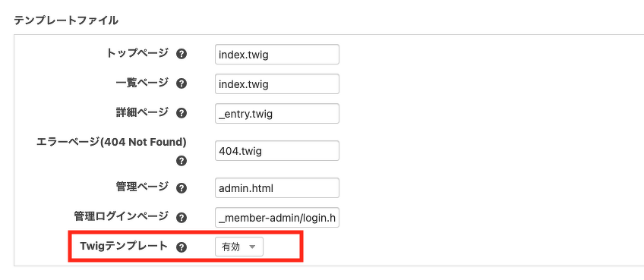This screenshot has width=644, height=280.
Task: Click the トップページ label text
Action: click(137, 53)
